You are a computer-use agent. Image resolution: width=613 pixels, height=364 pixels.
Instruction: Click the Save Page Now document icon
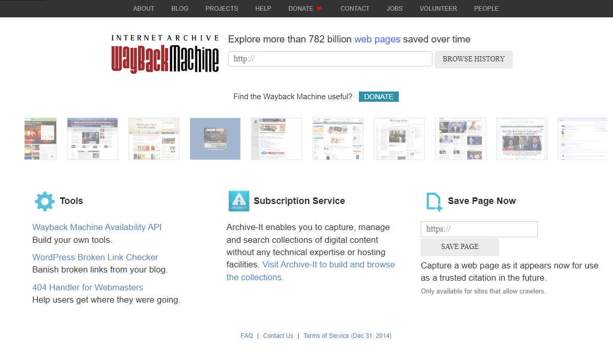pyautogui.click(x=434, y=202)
